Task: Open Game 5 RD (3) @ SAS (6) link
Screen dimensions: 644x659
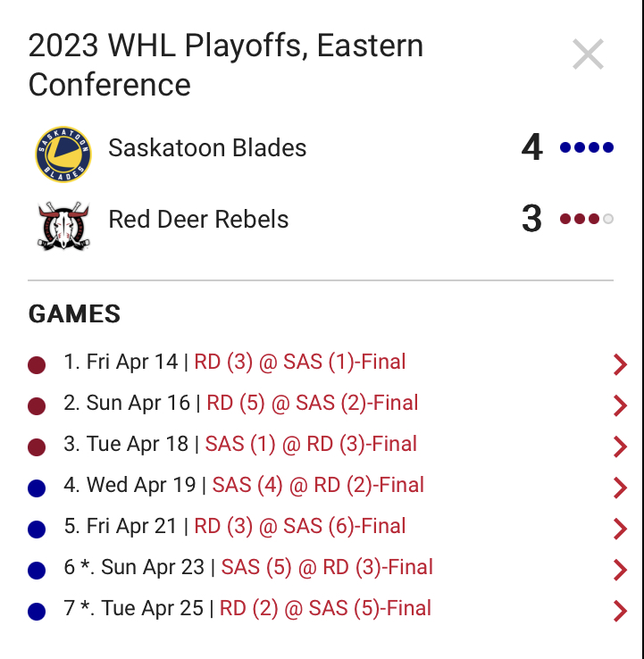Action: click(x=300, y=526)
